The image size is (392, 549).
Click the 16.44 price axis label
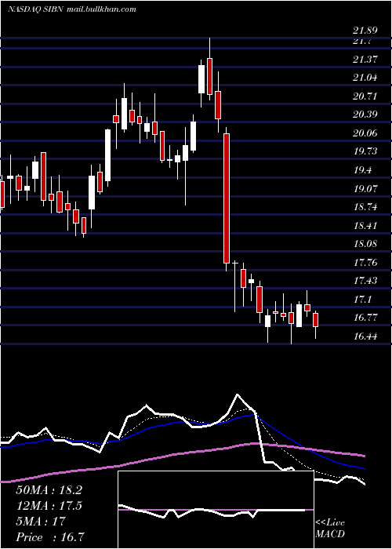[365, 336]
